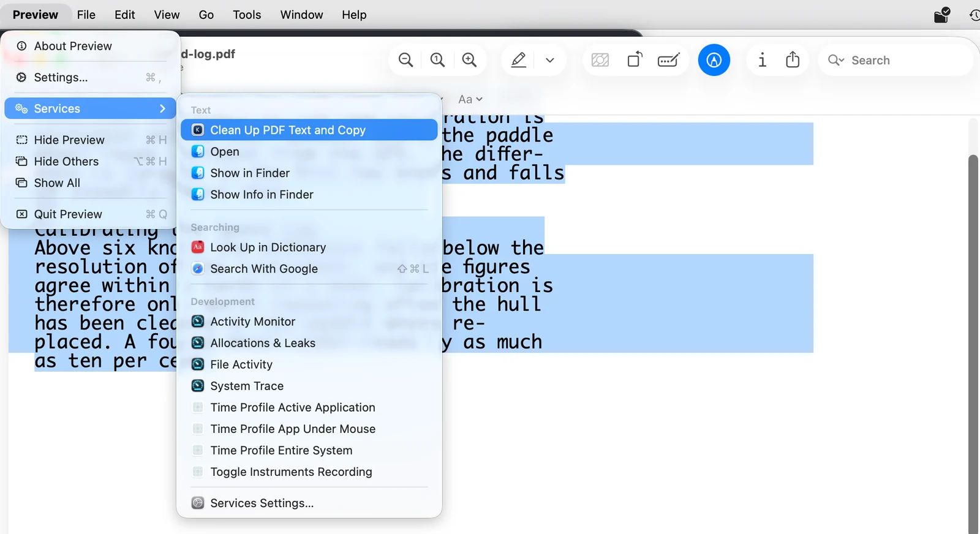Viewport: 980px width, 534px height.
Task: Open the form filling toolbar icon
Action: click(668, 60)
